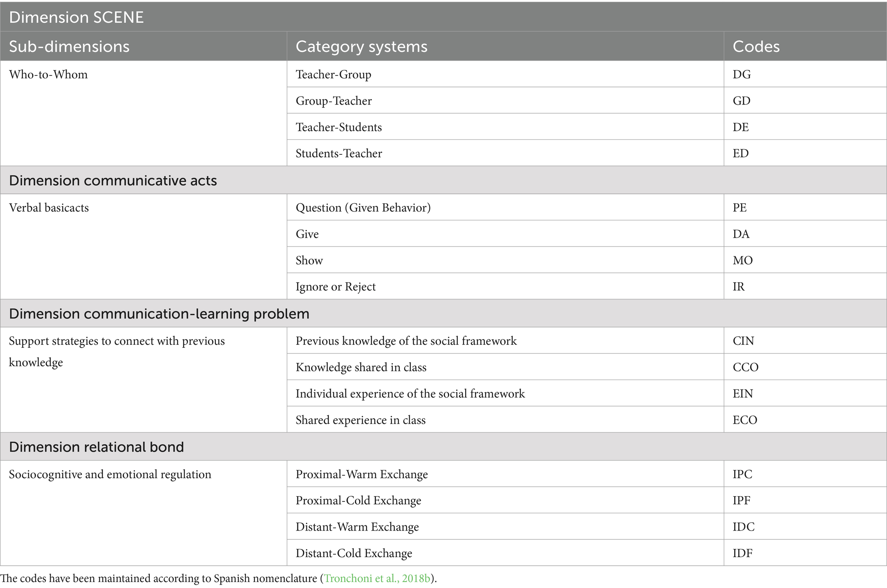Click the Students-Teacher row
Image resolution: width=887 pixels, height=588 pixels.
coord(587,153)
